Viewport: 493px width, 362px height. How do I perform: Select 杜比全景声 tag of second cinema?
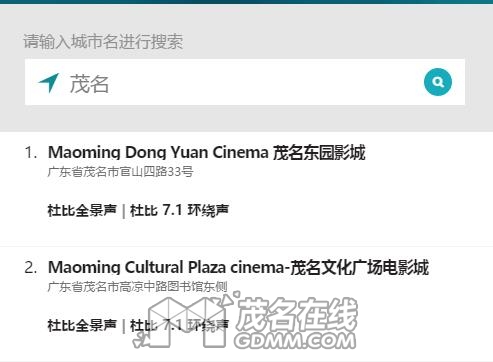point(82,325)
